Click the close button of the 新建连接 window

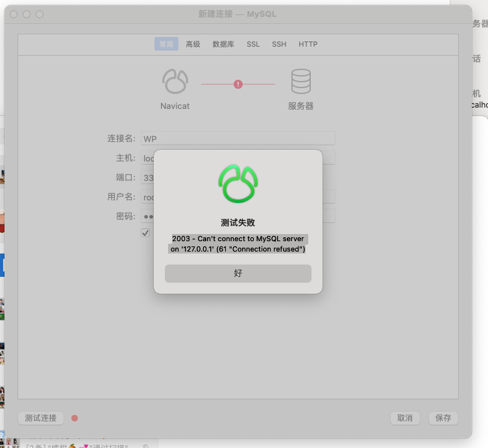pyautogui.click(x=14, y=14)
